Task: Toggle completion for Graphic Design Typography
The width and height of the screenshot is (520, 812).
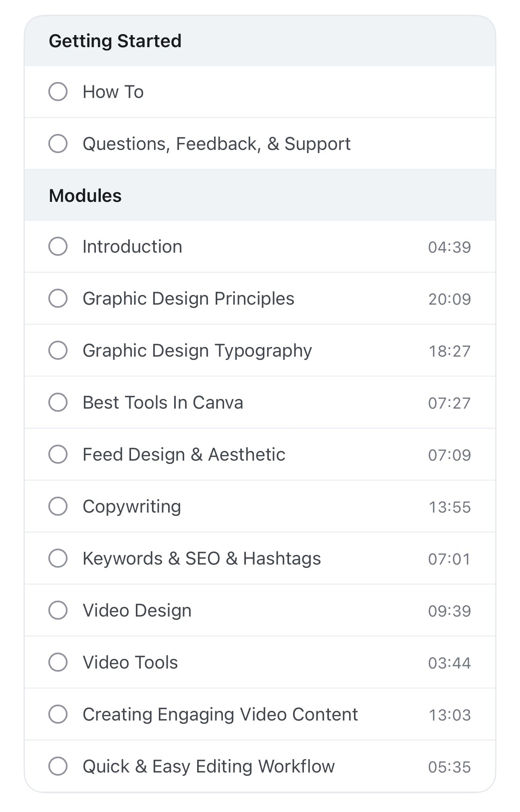Action: (x=58, y=350)
